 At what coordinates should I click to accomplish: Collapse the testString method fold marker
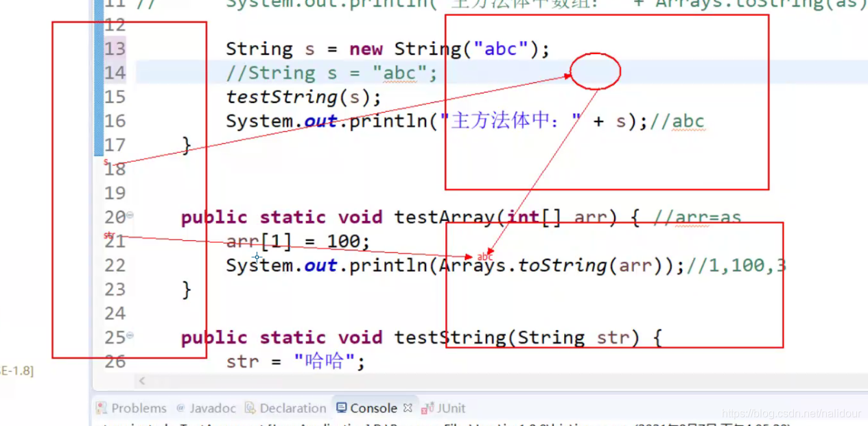click(x=130, y=336)
